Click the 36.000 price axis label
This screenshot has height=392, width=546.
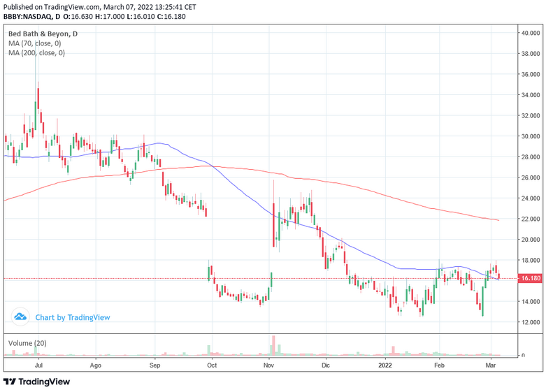531,74
